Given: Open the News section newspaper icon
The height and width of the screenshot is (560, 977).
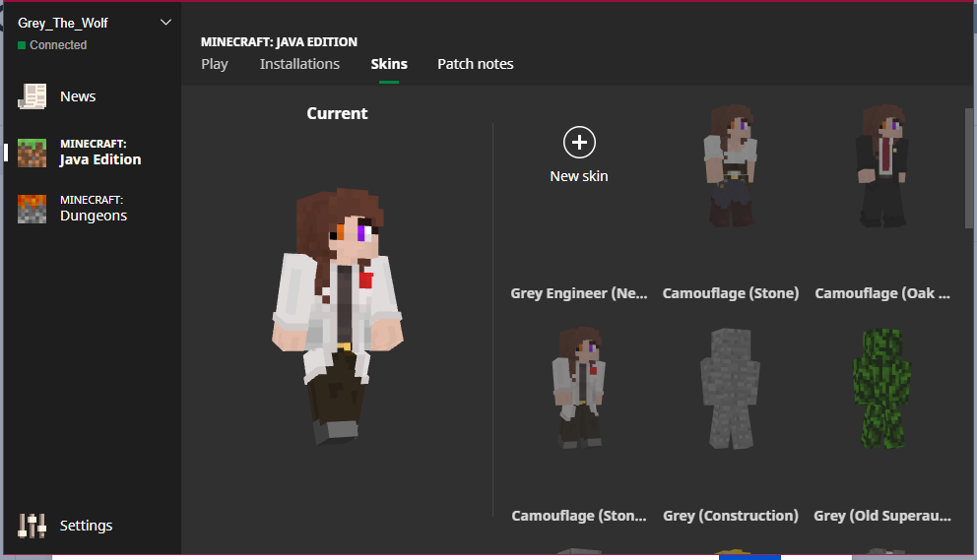Looking at the screenshot, I should tap(32, 96).
